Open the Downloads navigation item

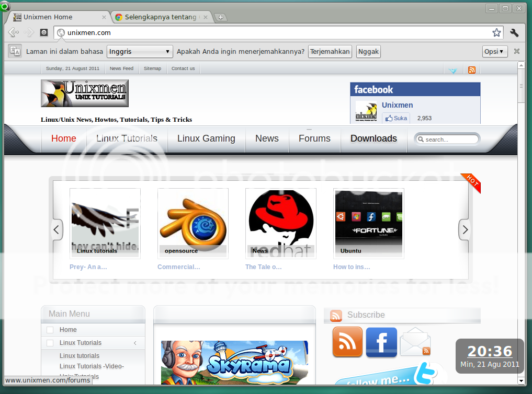373,138
